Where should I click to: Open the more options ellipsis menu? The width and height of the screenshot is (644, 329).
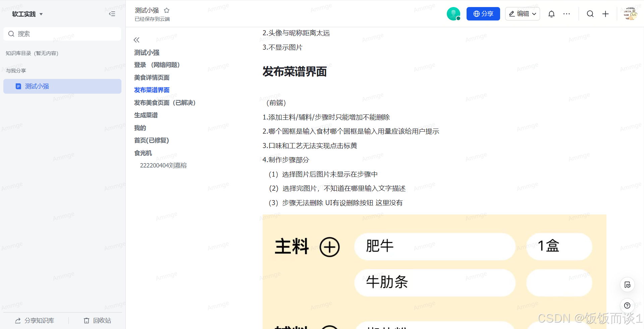(567, 14)
